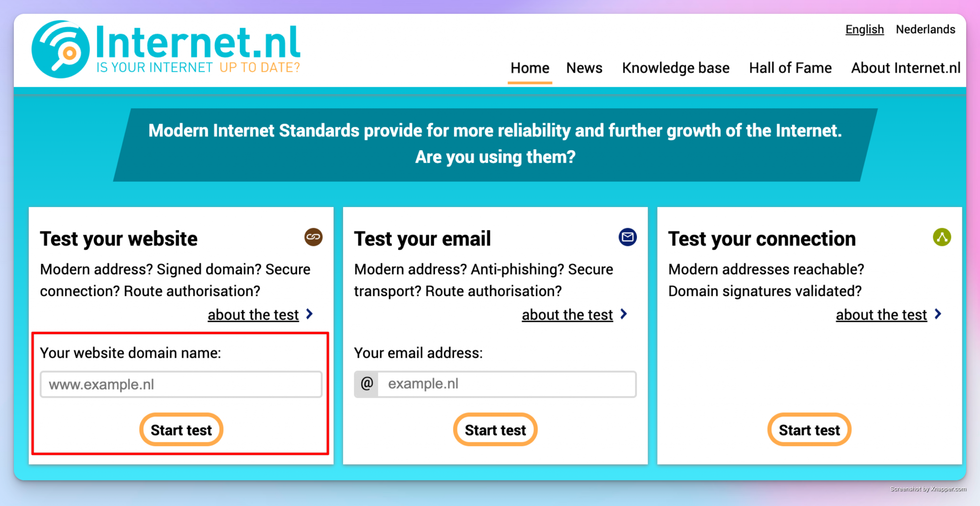Start the connection test
This screenshot has height=506, width=980.
pyautogui.click(x=809, y=430)
